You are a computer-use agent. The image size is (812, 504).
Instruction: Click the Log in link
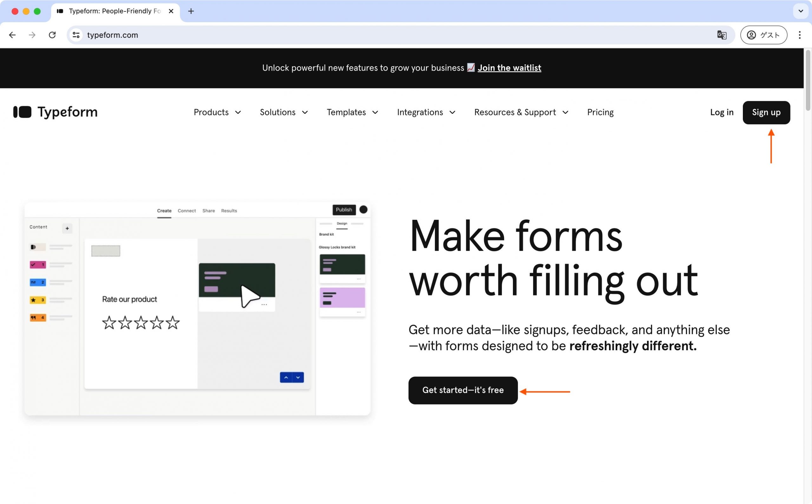coord(721,113)
